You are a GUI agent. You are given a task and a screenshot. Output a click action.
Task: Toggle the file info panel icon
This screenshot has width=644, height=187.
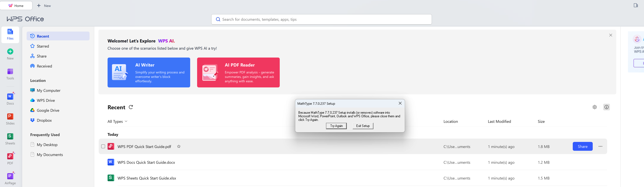pos(607,107)
